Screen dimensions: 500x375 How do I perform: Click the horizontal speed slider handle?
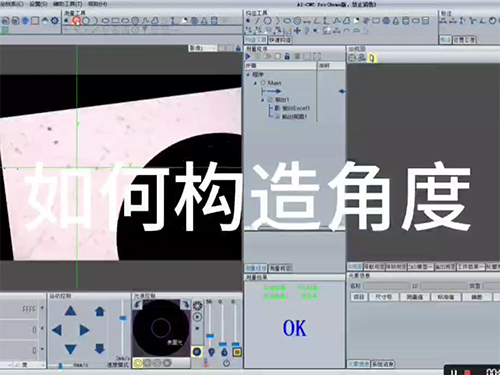tap(60, 366)
